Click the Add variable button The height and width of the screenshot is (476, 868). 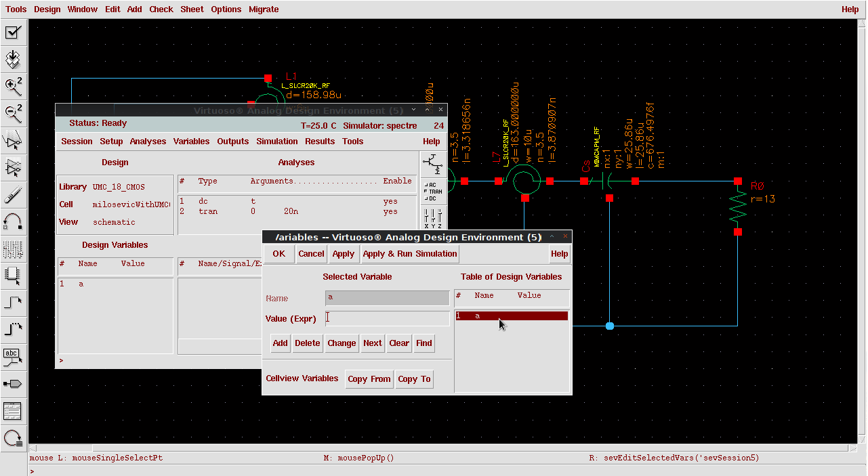281,343
